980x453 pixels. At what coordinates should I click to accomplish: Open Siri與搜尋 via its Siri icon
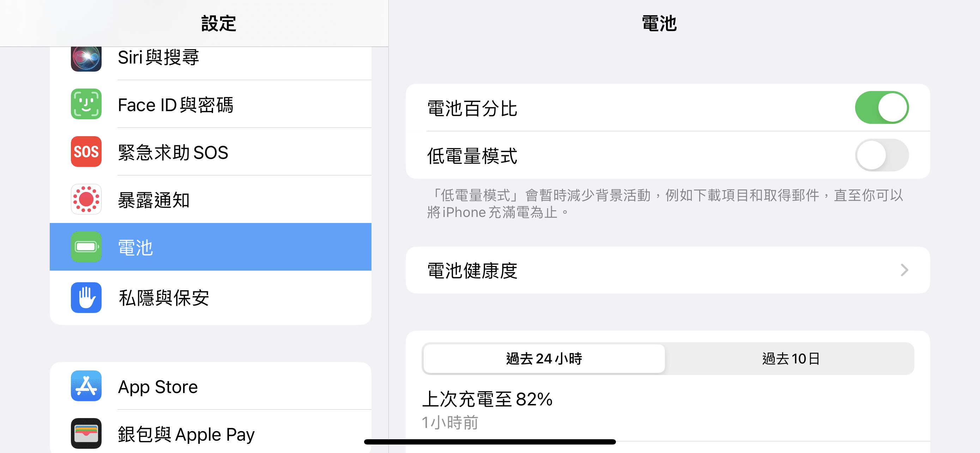(86, 58)
